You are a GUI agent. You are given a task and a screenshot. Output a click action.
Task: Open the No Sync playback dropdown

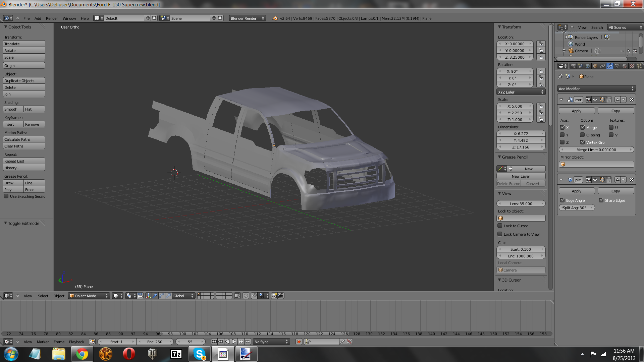[271, 342]
